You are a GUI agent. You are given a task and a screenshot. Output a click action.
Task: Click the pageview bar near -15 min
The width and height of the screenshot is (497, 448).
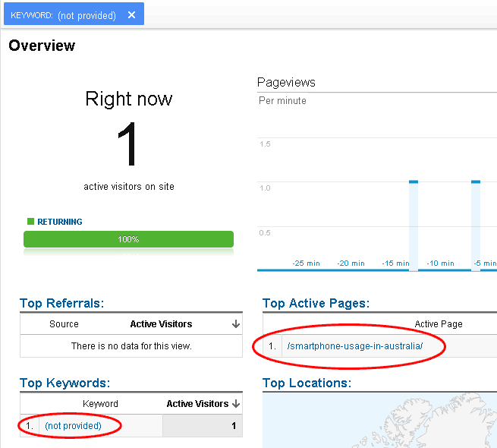point(414,226)
